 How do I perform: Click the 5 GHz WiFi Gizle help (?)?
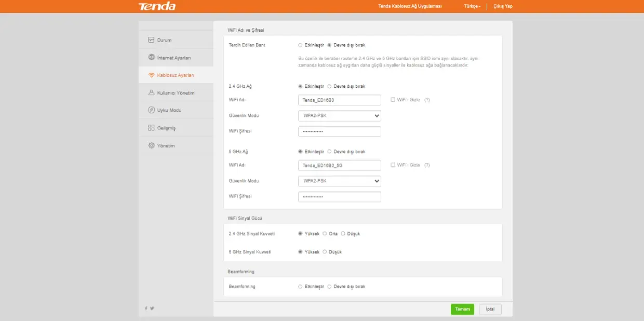click(427, 165)
